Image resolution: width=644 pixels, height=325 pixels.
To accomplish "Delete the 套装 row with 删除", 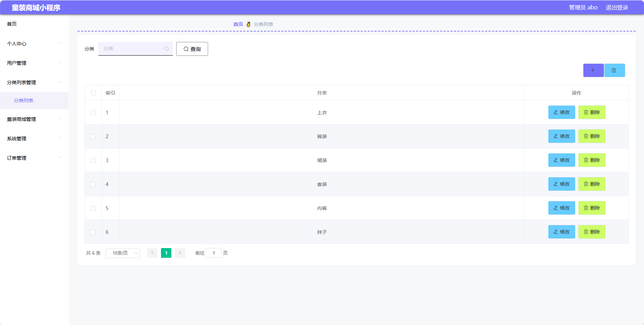I will (592, 184).
